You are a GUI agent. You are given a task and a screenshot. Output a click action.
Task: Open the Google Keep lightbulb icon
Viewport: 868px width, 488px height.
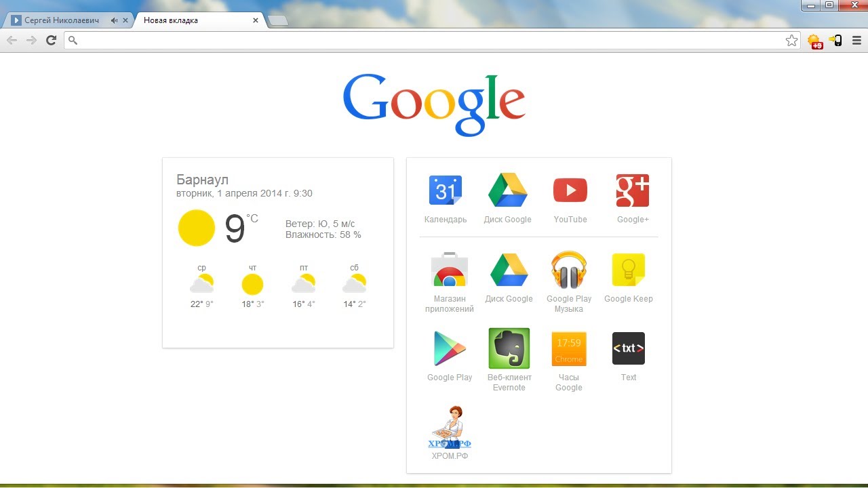pyautogui.click(x=629, y=270)
